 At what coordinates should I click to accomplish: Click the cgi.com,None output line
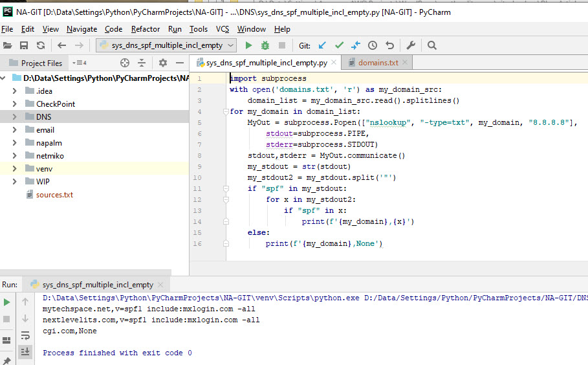pos(69,331)
